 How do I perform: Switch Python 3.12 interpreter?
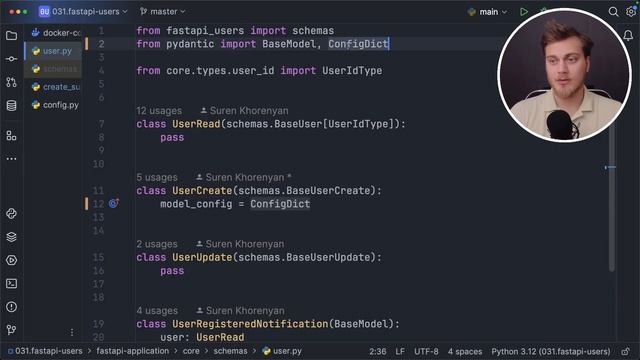point(551,351)
